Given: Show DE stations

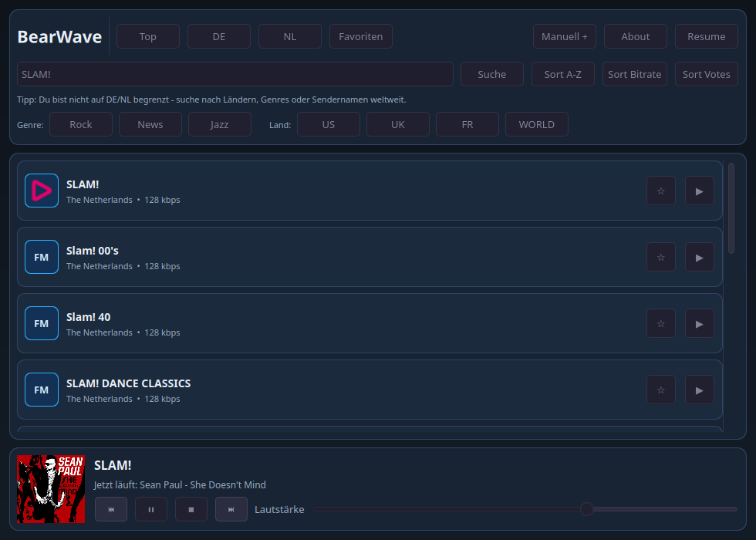Looking at the screenshot, I should tap(219, 36).
